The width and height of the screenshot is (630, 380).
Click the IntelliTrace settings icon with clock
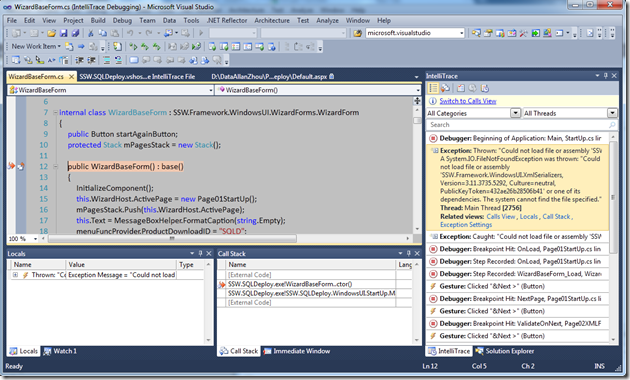(x=484, y=88)
